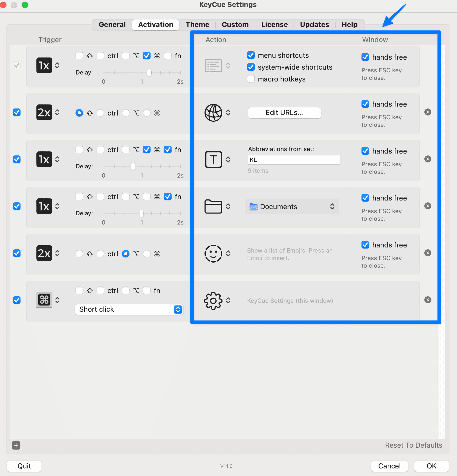Uncheck system-wide shortcuts option
457x476 pixels.
coord(251,67)
